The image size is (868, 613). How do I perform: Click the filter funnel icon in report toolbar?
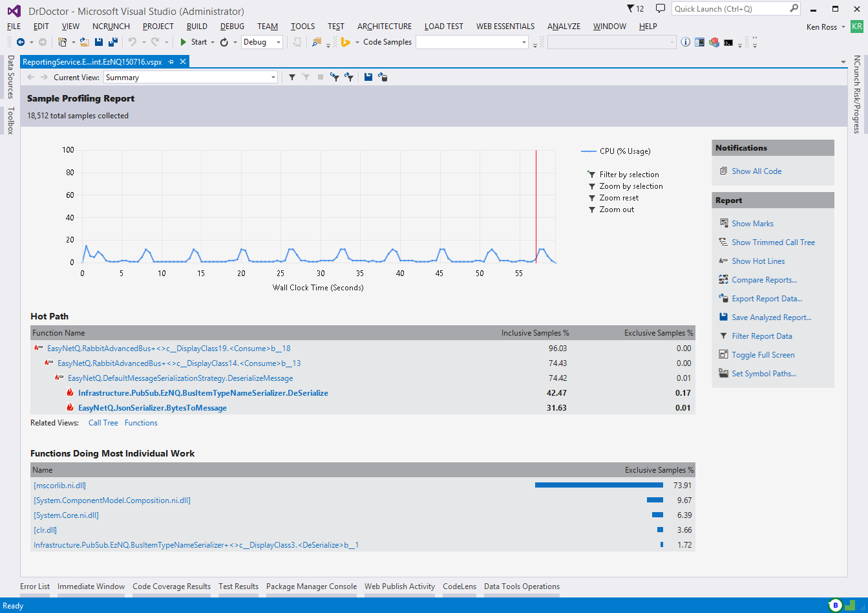[292, 77]
